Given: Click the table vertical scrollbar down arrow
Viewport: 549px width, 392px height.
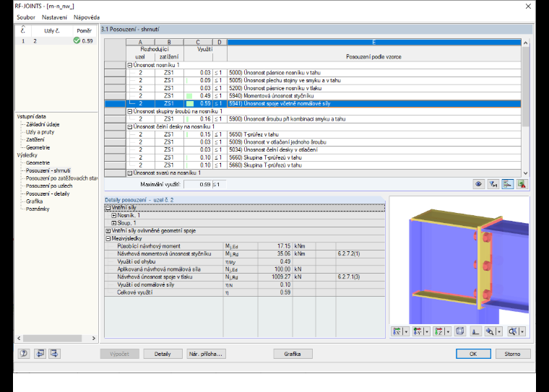Looking at the screenshot, I should [526, 173].
